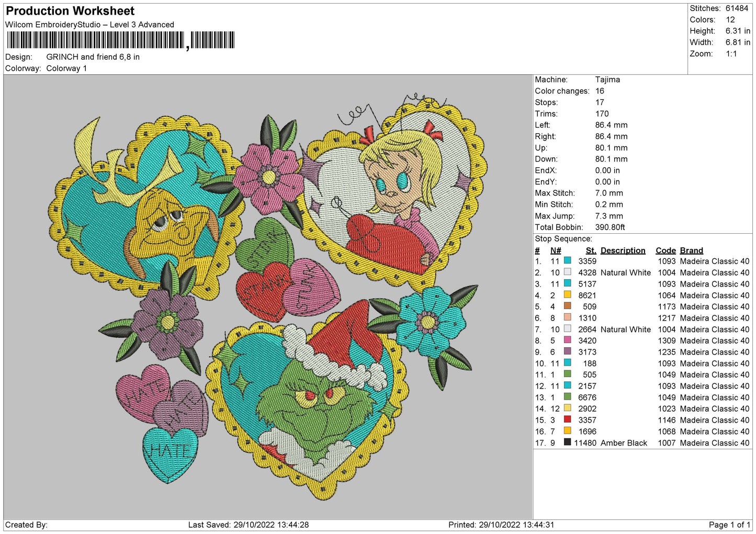Click the Colors value 12
This screenshot has height=534, width=756.
[x=730, y=20]
